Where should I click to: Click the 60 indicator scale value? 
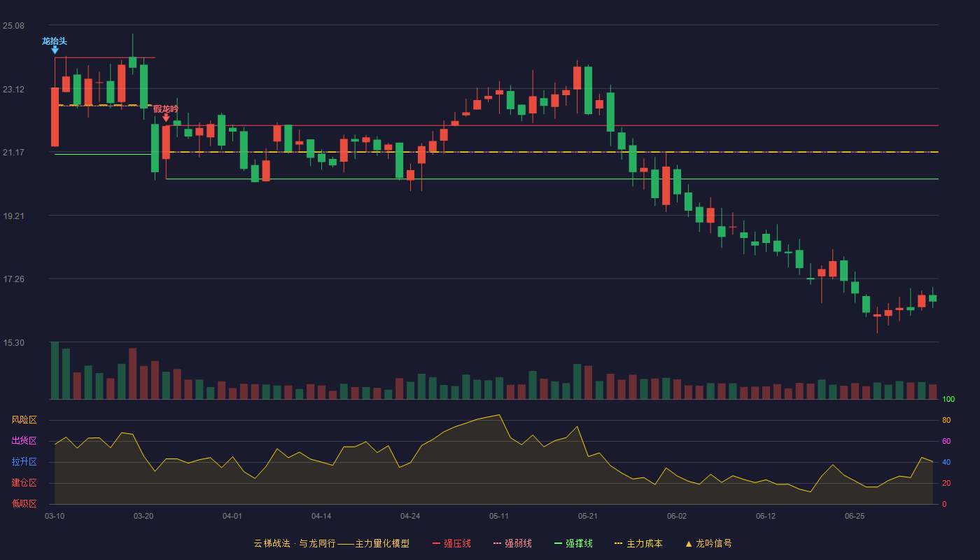pyautogui.click(x=946, y=441)
